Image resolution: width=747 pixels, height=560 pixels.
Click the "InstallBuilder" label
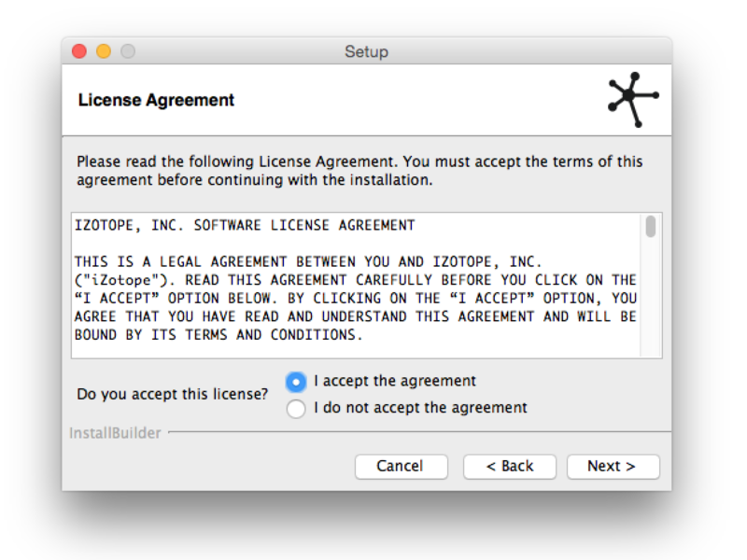pyautogui.click(x=116, y=433)
